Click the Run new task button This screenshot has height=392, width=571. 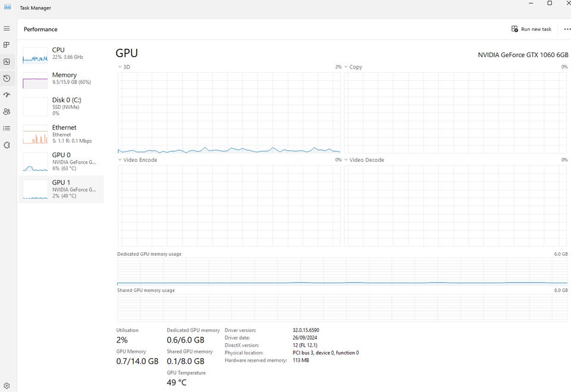coord(531,29)
